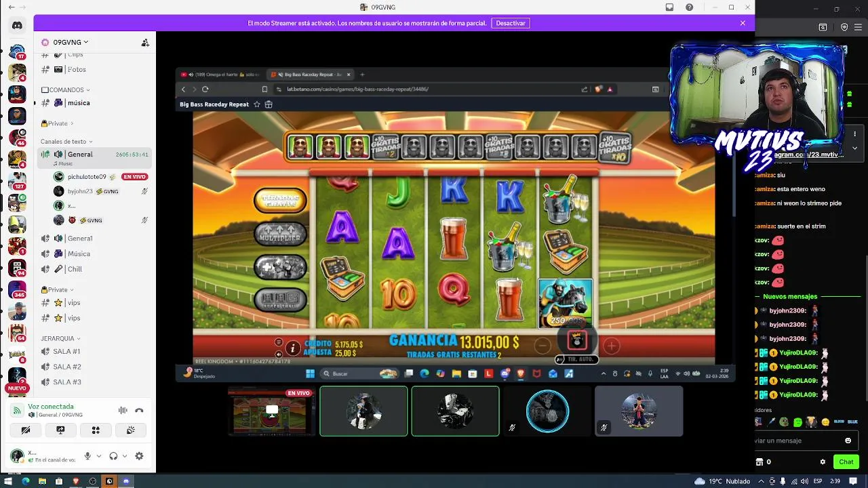
Task: Toggle microphone mute
Action: click(87, 456)
